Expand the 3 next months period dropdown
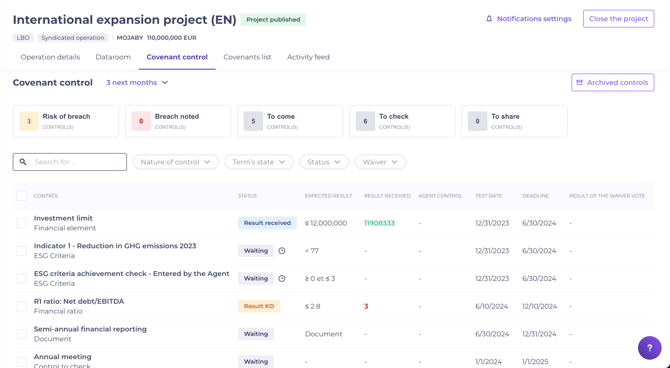The image size is (670, 368). (137, 82)
